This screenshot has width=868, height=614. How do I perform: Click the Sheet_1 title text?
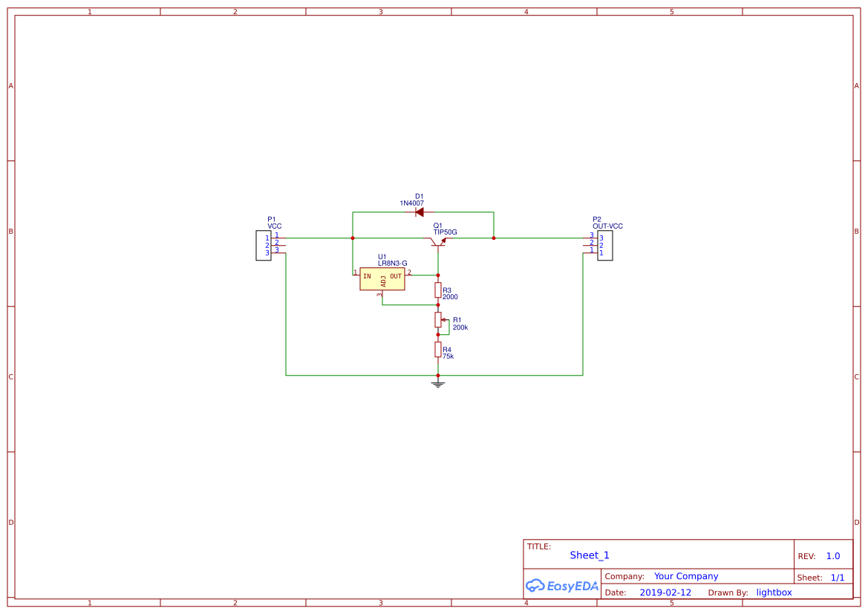(590, 555)
